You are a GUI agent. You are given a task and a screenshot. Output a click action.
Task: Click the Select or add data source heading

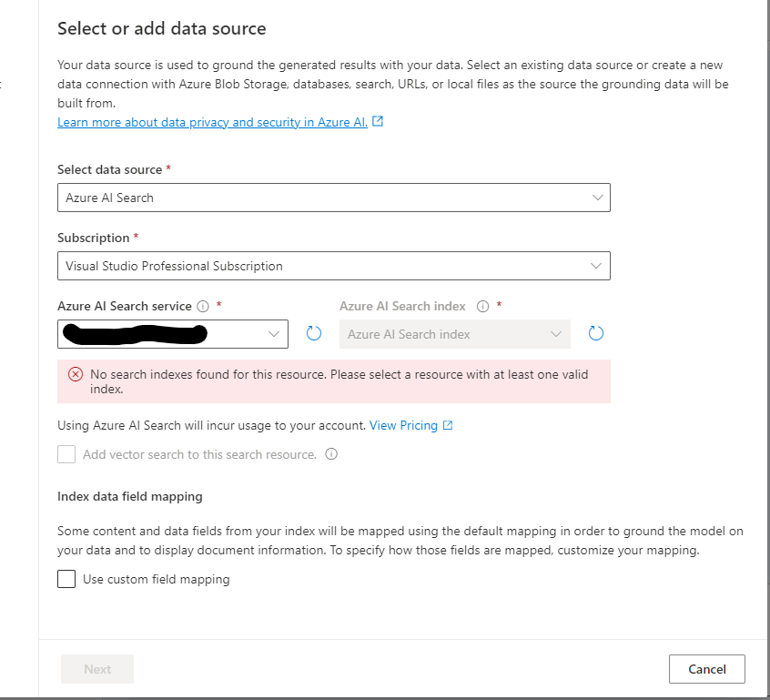coord(162,28)
